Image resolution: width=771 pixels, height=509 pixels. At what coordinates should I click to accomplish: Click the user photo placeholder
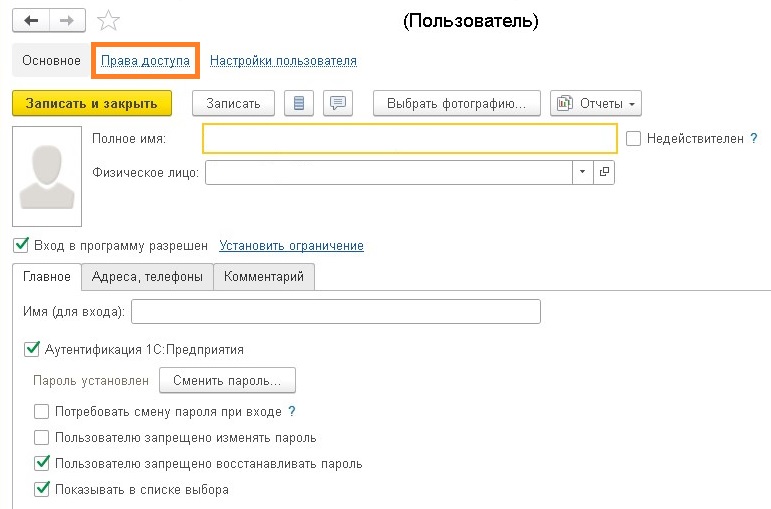(46, 176)
